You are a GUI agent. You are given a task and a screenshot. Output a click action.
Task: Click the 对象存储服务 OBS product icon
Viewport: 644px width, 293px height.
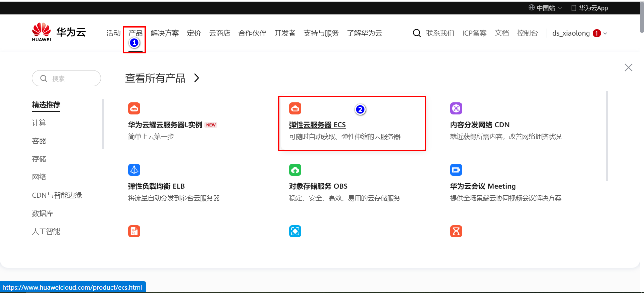click(295, 170)
